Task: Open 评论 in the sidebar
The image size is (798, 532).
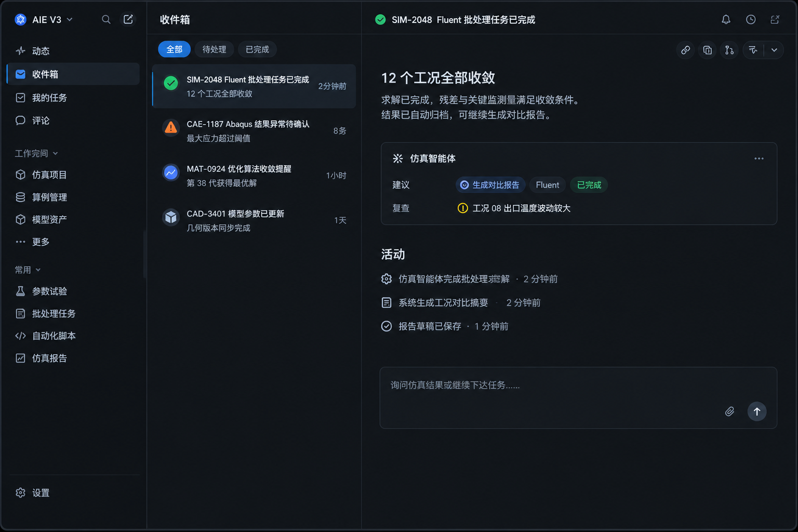Action: click(x=73, y=121)
